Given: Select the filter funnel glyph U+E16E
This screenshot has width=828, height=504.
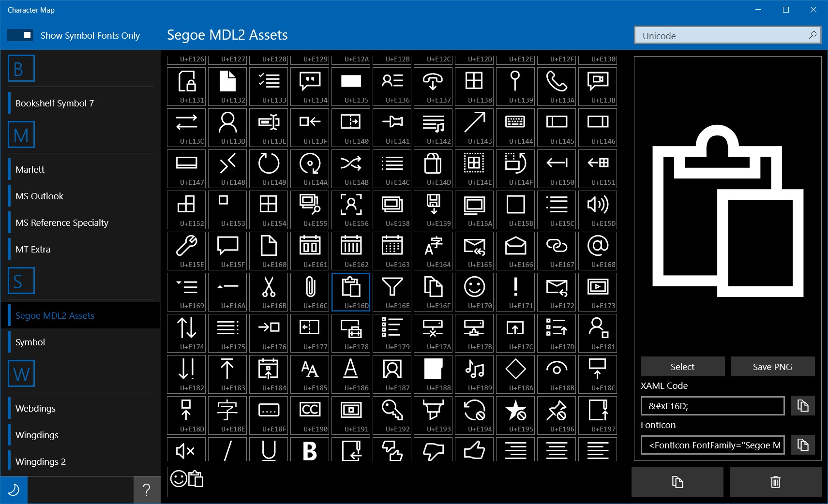Looking at the screenshot, I should tap(392, 292).
